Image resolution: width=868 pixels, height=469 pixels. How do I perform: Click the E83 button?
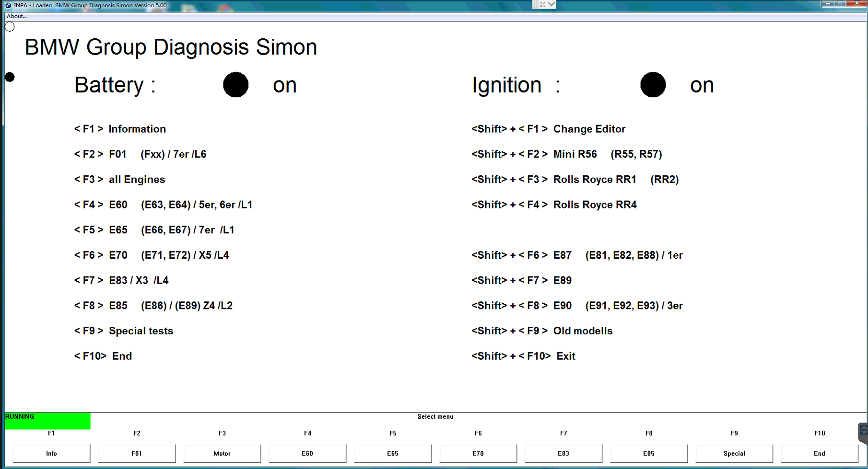[563, 453]
